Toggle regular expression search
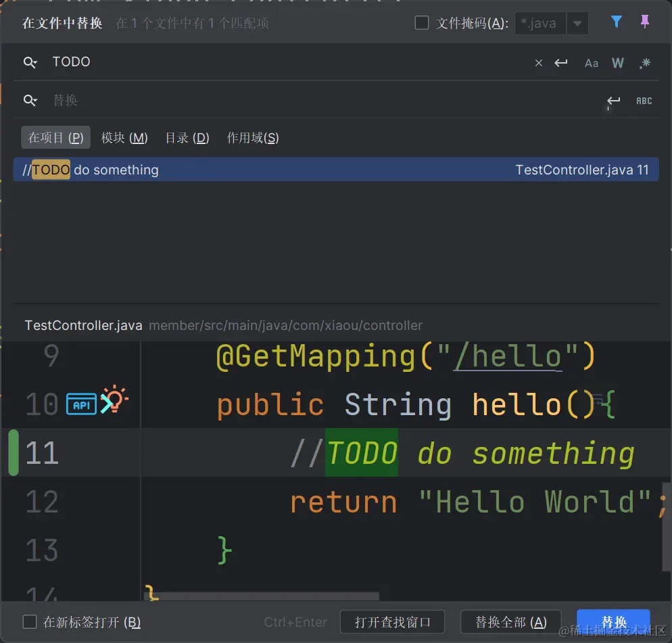Screen dimensions: 672x643 [x=644, y=64]
